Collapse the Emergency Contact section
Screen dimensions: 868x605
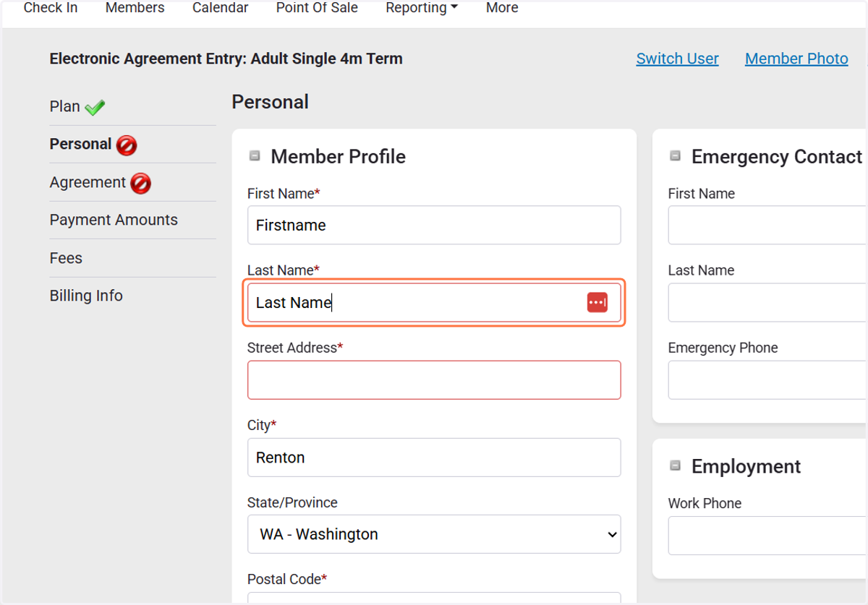675,155
